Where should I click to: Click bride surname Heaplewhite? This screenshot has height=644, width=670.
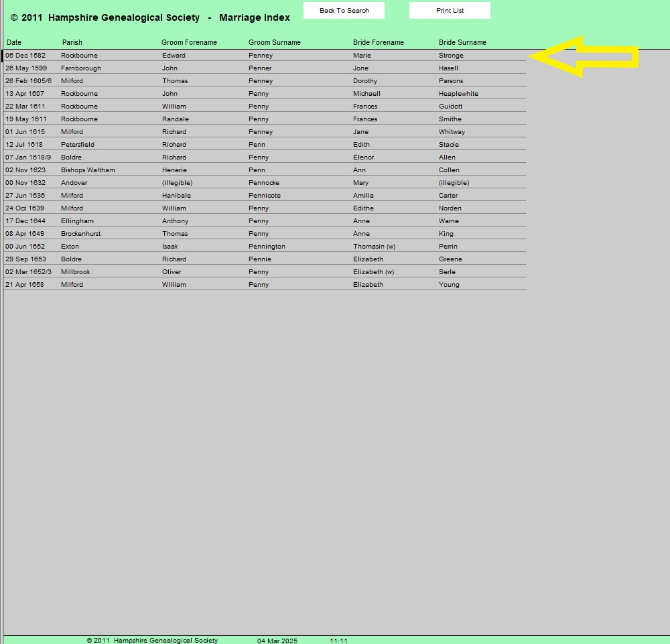(x=458, y=94)
